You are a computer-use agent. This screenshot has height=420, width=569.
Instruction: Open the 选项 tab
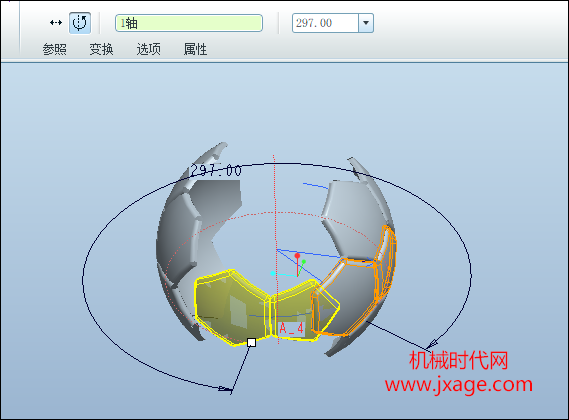point(149,49)
